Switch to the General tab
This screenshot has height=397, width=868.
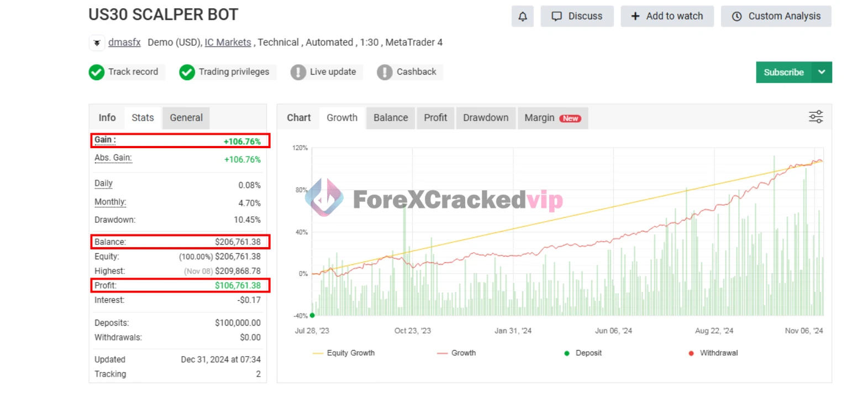(x=186, y=118)
